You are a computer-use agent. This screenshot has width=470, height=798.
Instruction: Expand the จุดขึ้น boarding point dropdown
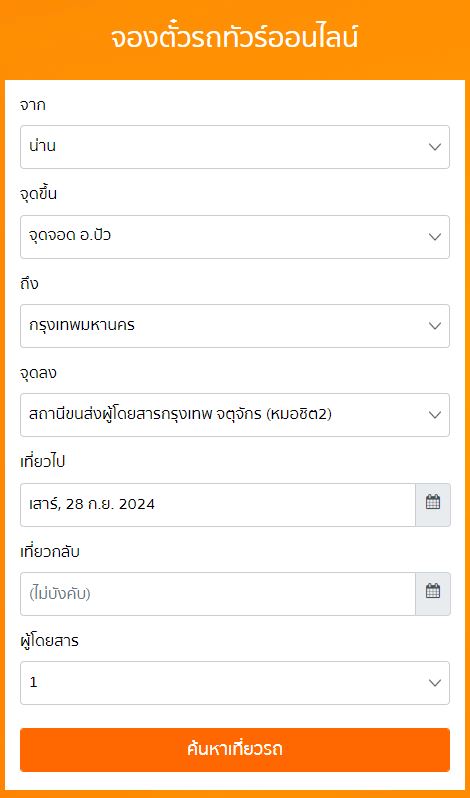[235, 237]
